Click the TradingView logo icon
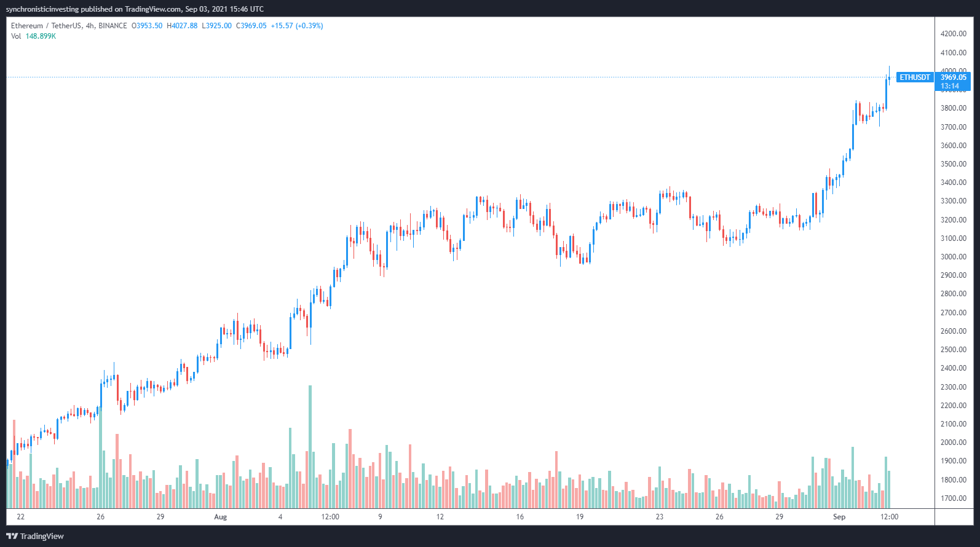This screenshot has width=980, height=547. pyautogui.click(x=12, y=536)
